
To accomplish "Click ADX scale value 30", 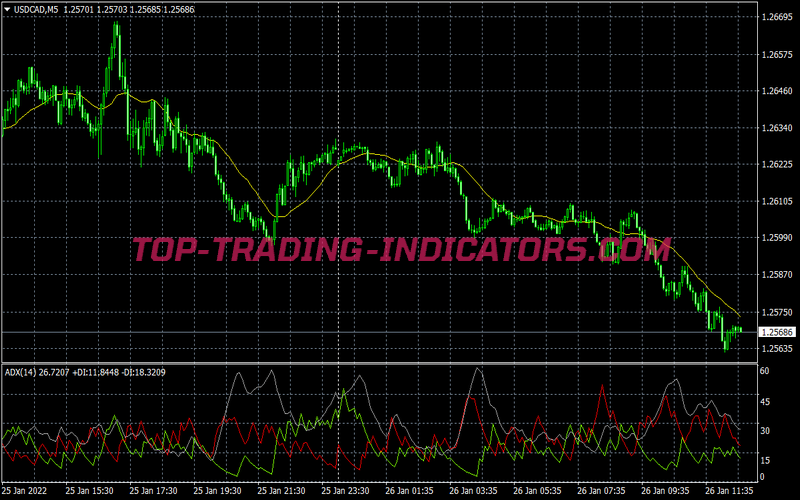I will click(764, 431).
